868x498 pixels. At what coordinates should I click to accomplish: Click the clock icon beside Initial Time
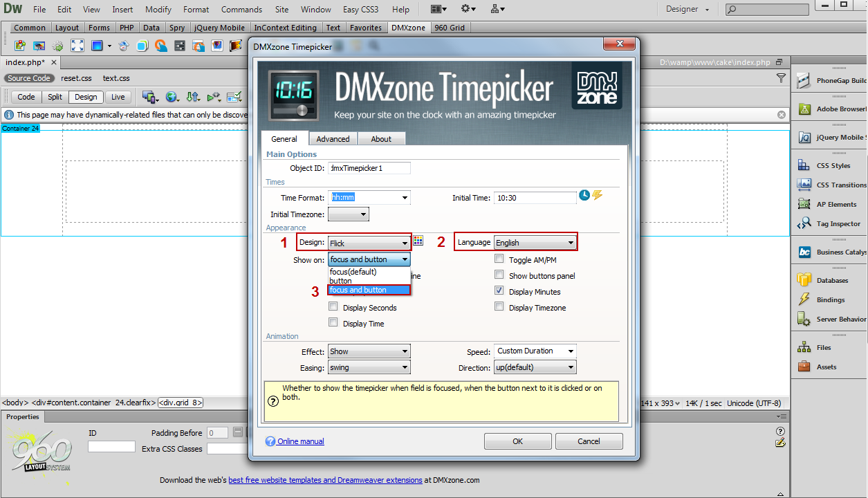tap(584, 196)
